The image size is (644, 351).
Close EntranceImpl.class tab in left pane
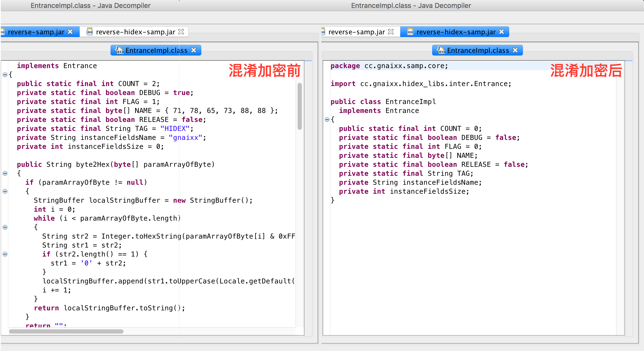(x=194, y=50)
